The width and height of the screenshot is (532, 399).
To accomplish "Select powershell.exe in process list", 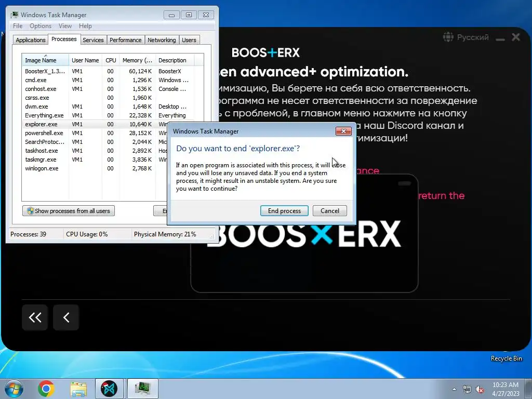I will pyautogui.click(x=95, y=133).
